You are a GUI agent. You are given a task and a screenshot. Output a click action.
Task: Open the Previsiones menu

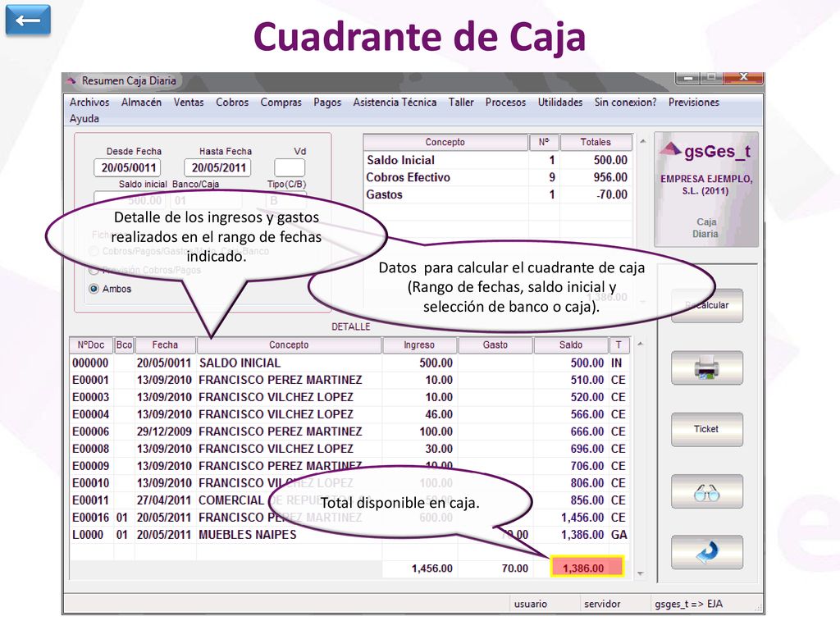694,103
